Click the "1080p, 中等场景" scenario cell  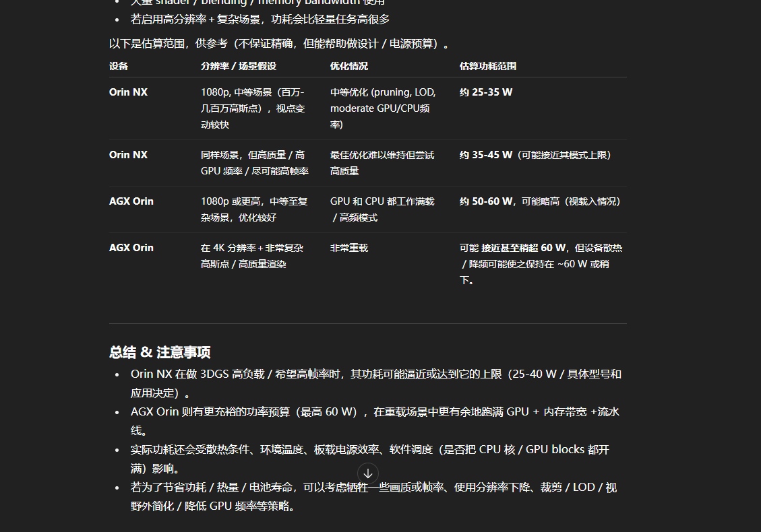[253, 108]
